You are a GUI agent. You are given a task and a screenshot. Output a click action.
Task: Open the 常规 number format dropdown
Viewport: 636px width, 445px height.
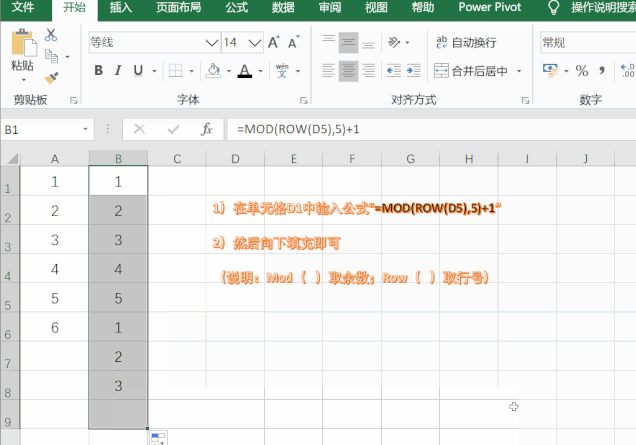pyautogui.click(x=585, y=43)
